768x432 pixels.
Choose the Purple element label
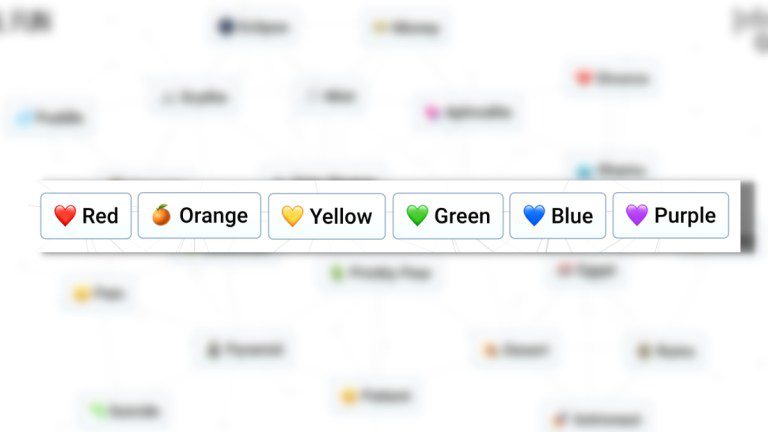coord(685,216)
